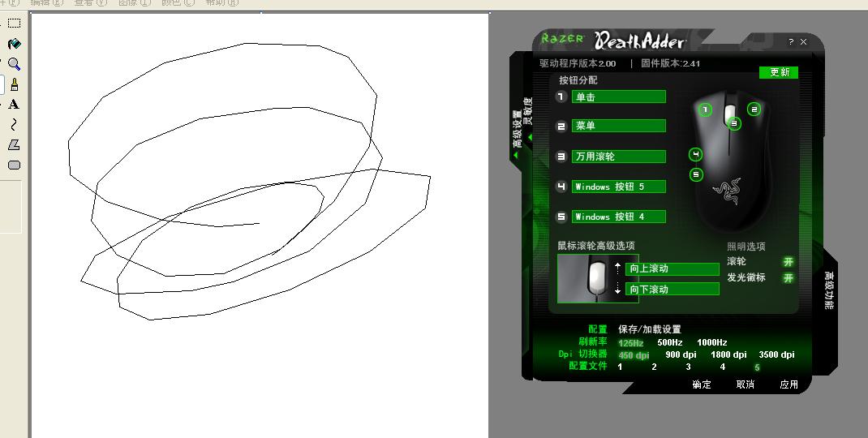
Task: Click the Razer snake logo on mouse
Action: pyautogui.click(x=727, y=191)
